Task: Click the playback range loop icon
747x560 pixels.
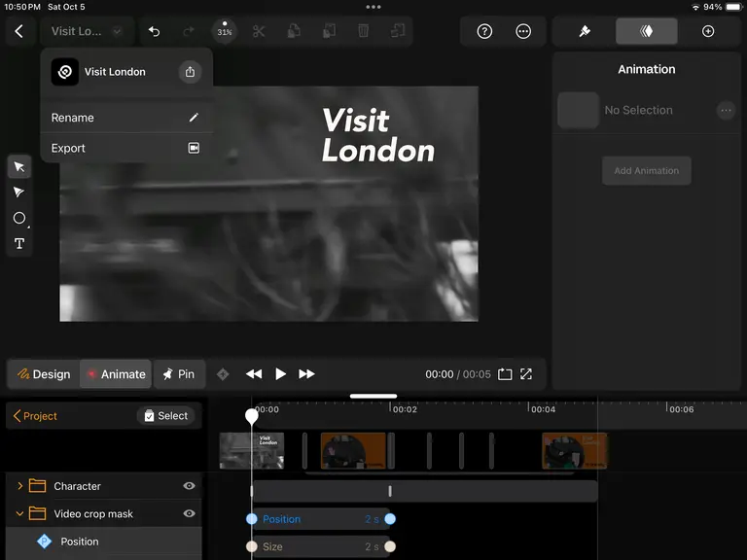Action: click(505, 374)
